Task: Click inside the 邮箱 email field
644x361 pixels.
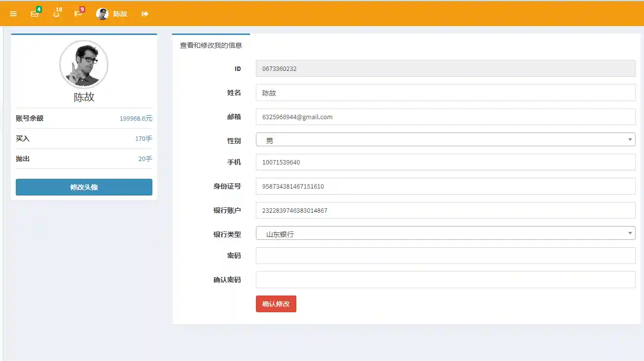Action: (444, 117)
